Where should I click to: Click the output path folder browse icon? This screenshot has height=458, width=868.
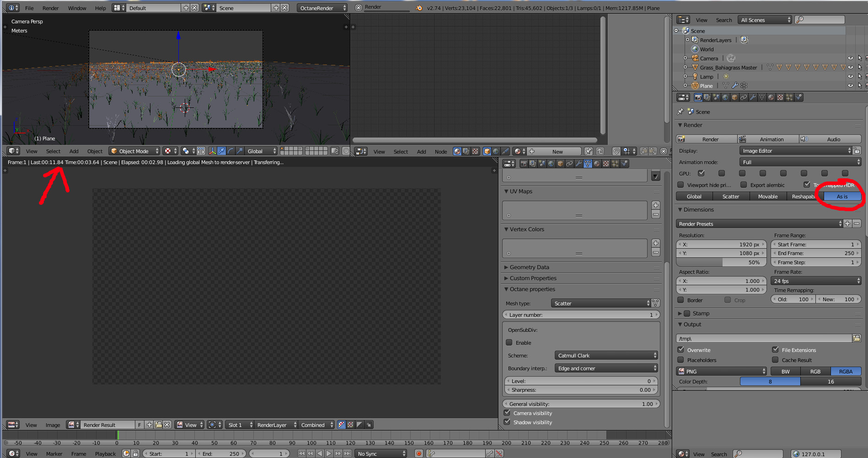pyautogui.click(x=857, y=338)
